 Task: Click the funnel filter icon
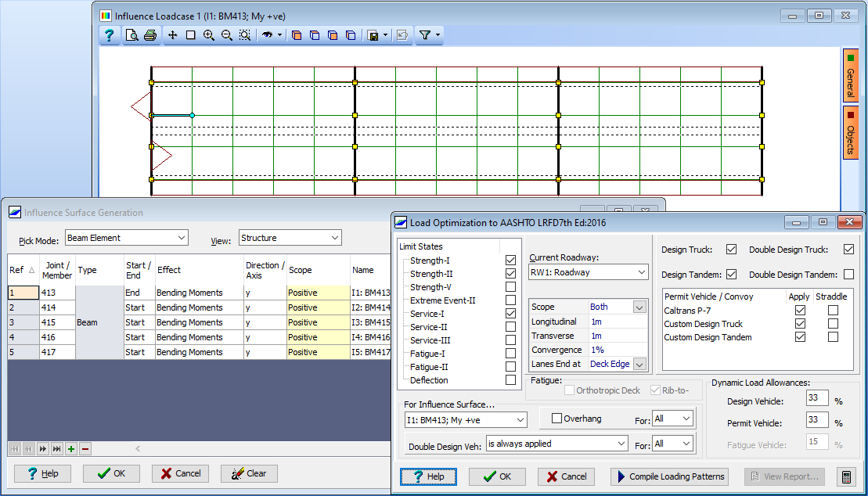click(x=424, y=35)
